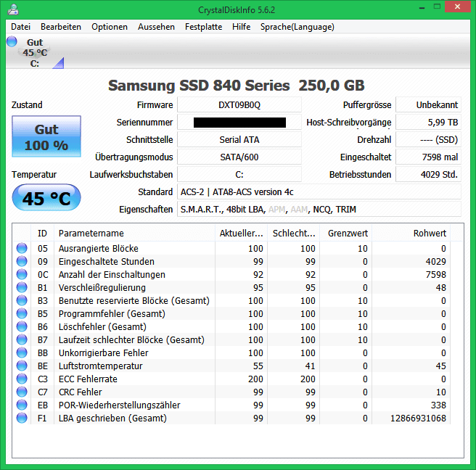Select the Ausrangierte Blöcke parameter name
Screen dimensions: 476x470
[x=99, y=249]
